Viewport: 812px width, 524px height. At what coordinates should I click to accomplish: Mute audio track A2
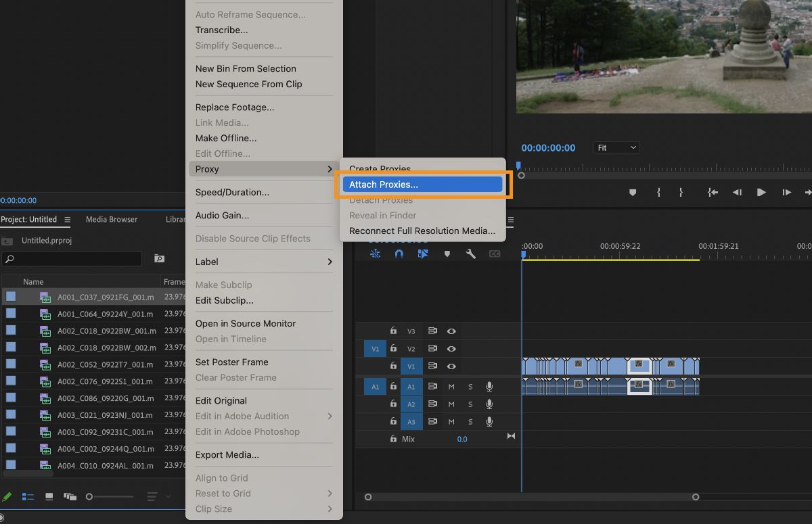tap(451, 404)
